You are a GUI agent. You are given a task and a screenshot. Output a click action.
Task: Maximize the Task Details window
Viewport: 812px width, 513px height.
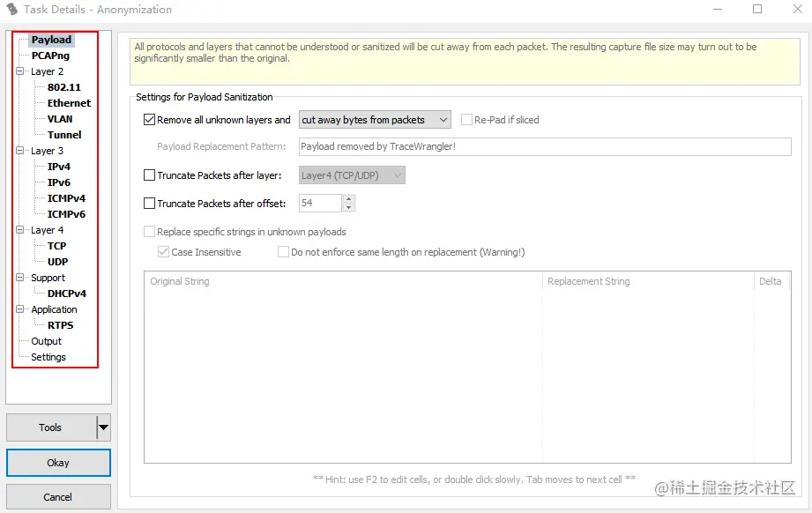tap(757, 9)
